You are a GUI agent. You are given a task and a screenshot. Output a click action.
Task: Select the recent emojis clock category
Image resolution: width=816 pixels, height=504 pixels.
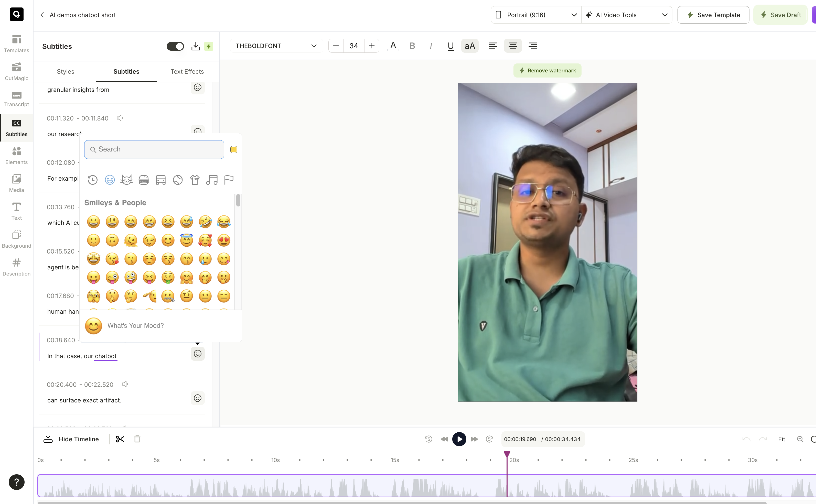point(92,180)
